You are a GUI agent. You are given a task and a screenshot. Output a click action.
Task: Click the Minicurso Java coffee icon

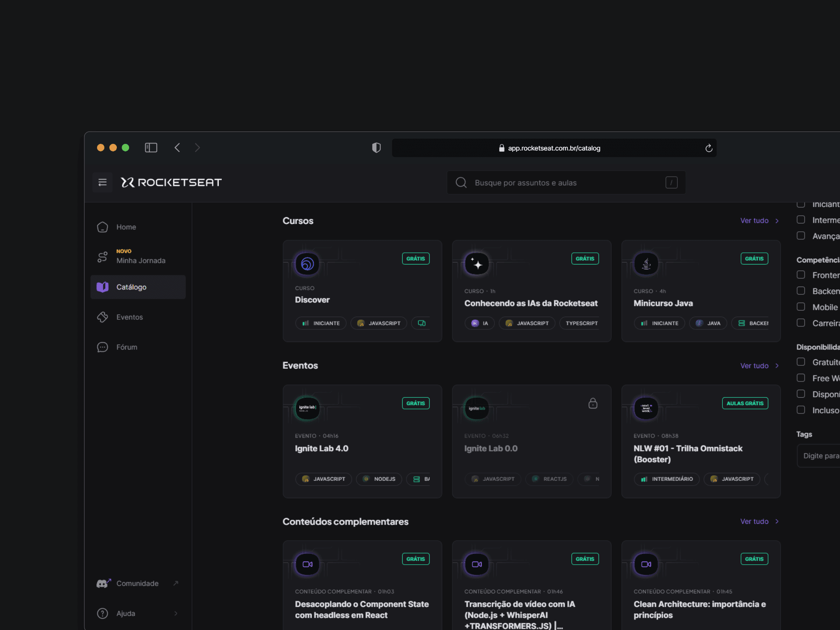646,264
